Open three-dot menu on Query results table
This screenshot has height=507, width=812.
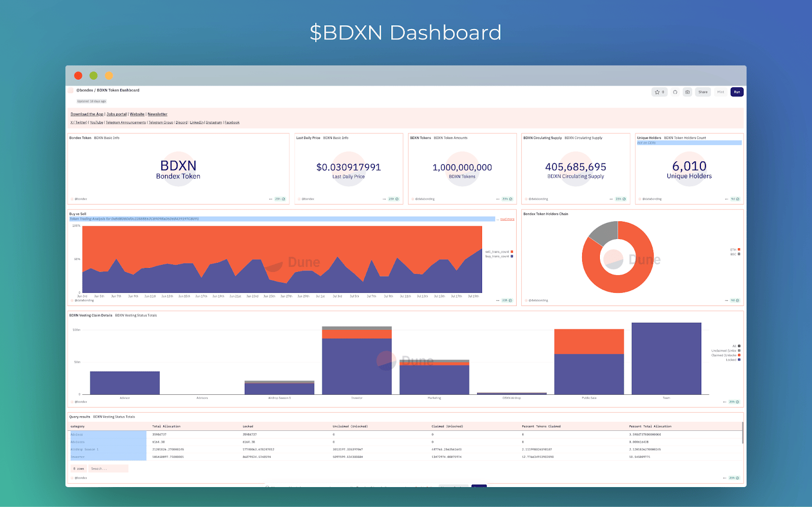pyautogui.click(x=725, y=478)
